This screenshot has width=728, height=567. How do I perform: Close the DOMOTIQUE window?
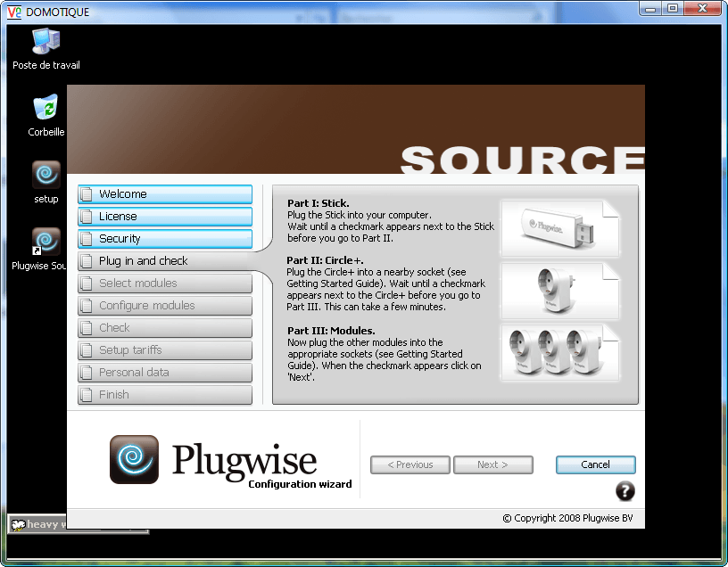click(702, 9)
